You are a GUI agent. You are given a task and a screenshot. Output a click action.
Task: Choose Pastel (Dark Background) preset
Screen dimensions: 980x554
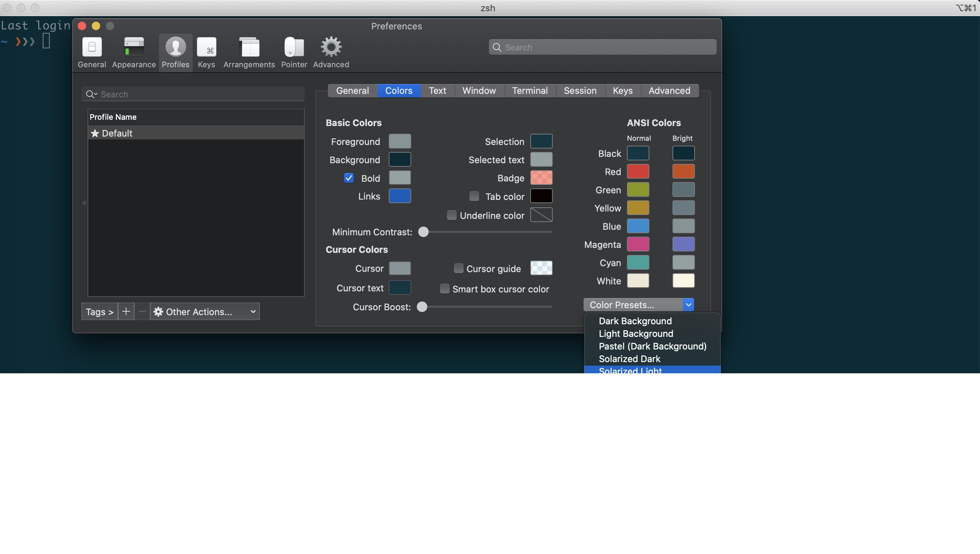(x=653, y=346)
